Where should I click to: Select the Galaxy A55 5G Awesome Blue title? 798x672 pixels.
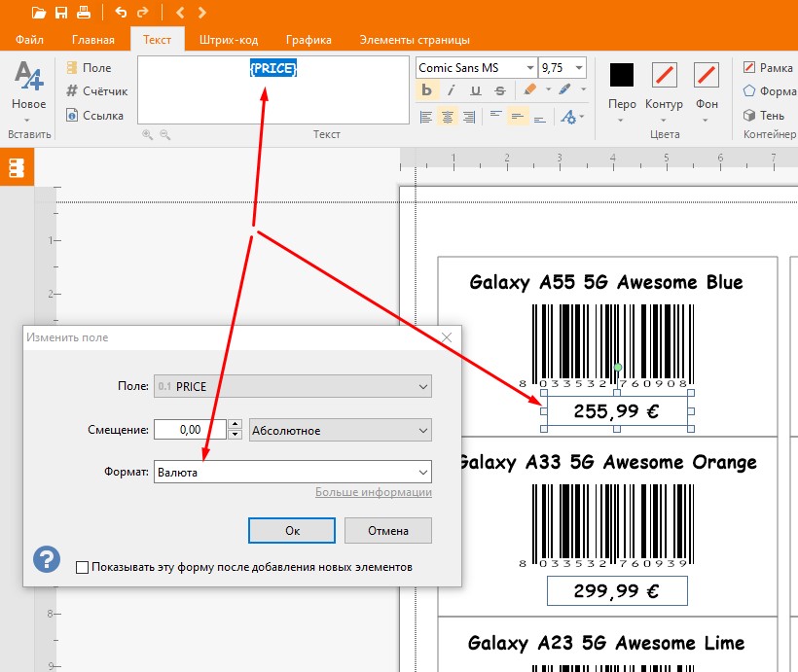click(x=606, y=282)
